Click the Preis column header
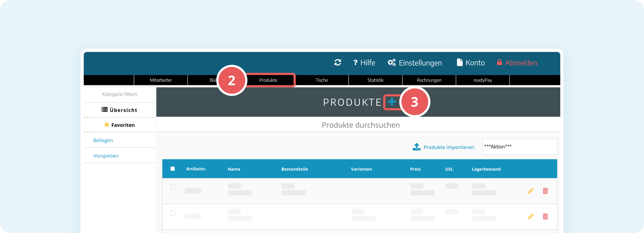 coord(415,169)
